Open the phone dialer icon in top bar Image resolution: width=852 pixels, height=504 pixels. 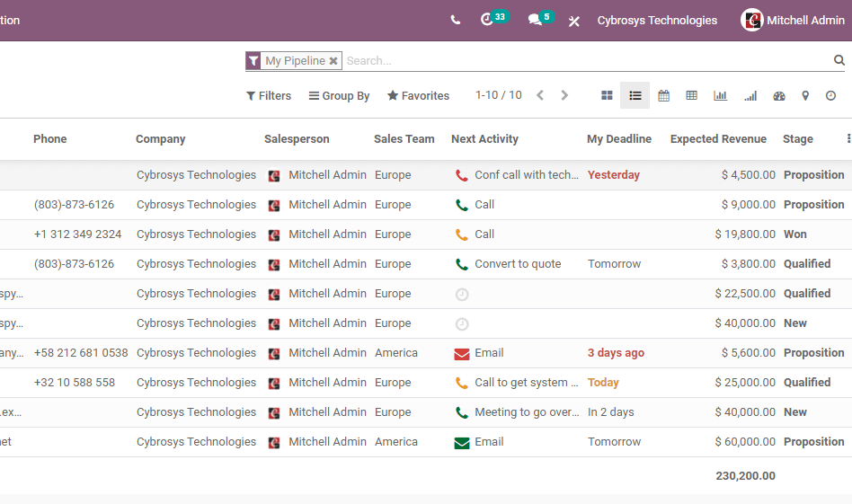pos(456,20)
